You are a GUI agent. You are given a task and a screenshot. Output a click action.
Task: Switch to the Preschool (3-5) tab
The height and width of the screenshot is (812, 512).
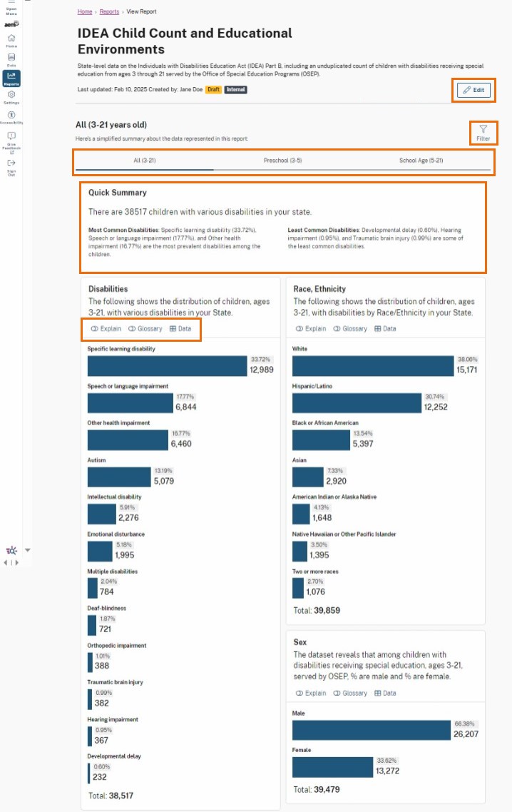(x=283, y=161)
